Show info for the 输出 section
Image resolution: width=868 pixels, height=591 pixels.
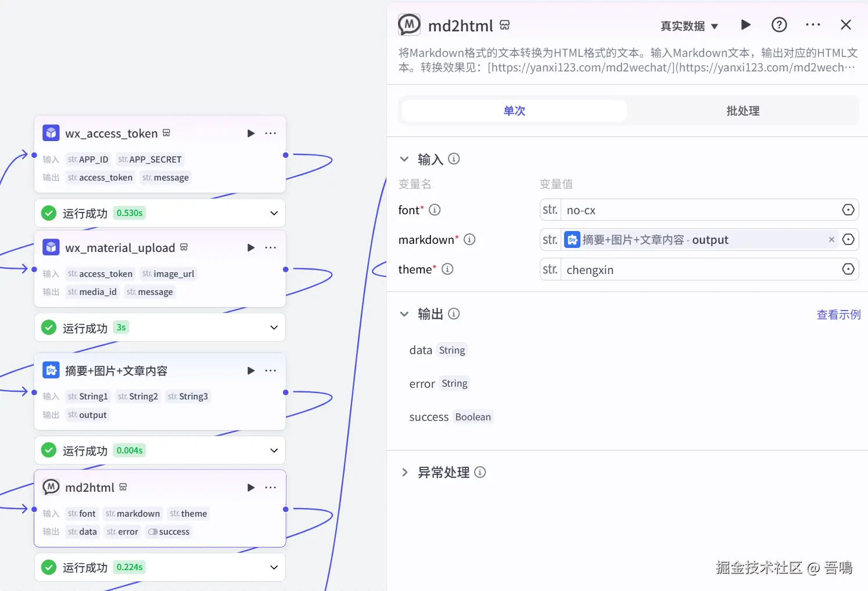point(454,313)
